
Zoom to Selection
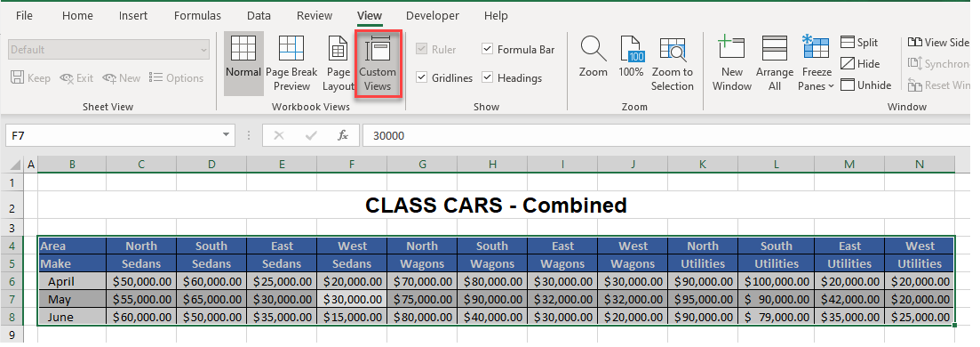point(673,64)
